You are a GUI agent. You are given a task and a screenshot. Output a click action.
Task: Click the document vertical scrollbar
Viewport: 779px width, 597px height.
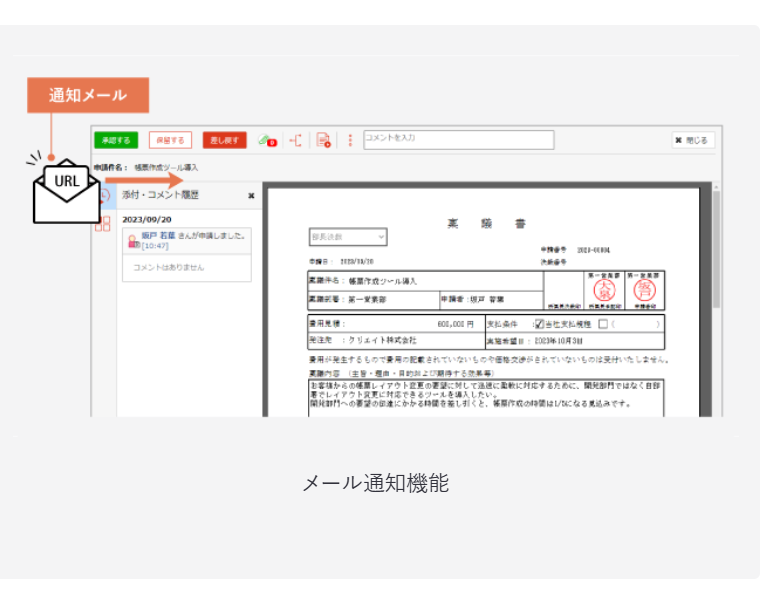tap(715, 250)
